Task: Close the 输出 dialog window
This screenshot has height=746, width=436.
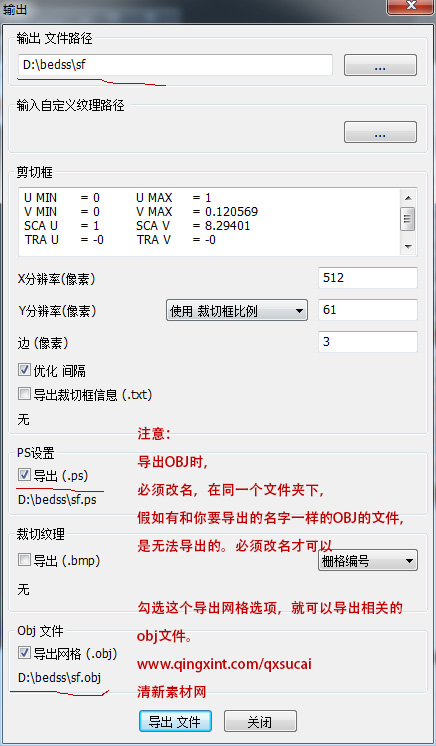Action: (410, 7)
